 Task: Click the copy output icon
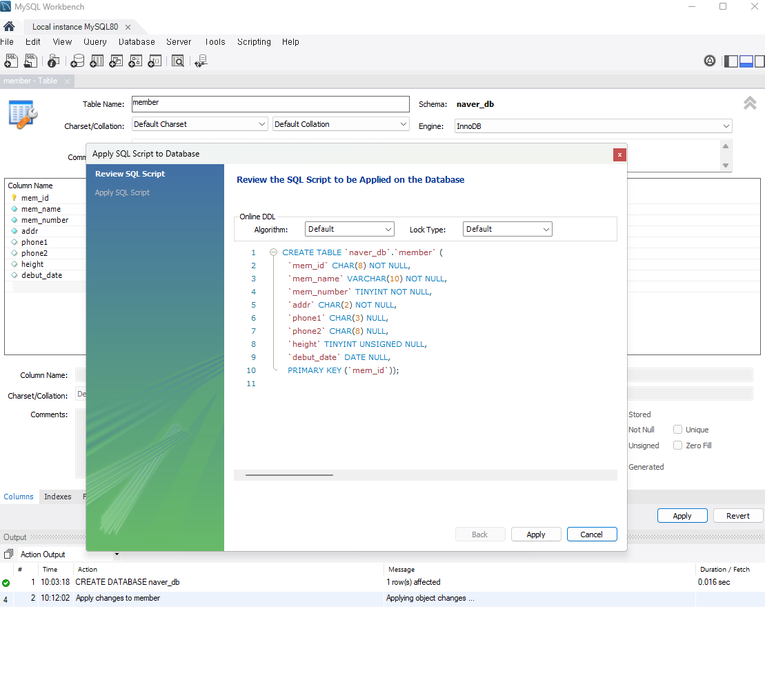point(8,554)
